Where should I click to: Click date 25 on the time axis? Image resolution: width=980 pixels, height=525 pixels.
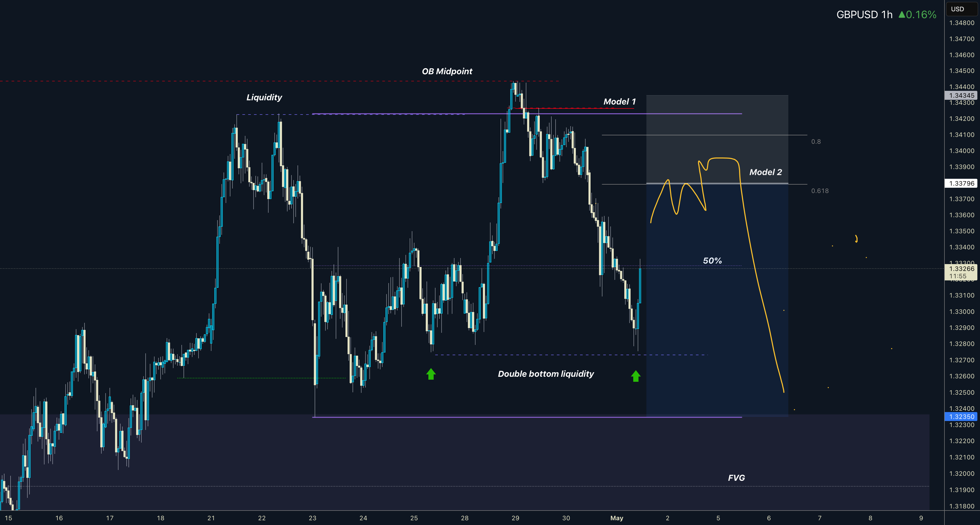(414, 518)
